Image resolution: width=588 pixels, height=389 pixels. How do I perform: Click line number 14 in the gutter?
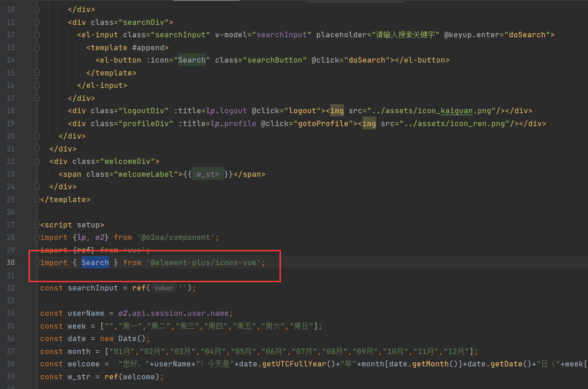click(10, 60)
